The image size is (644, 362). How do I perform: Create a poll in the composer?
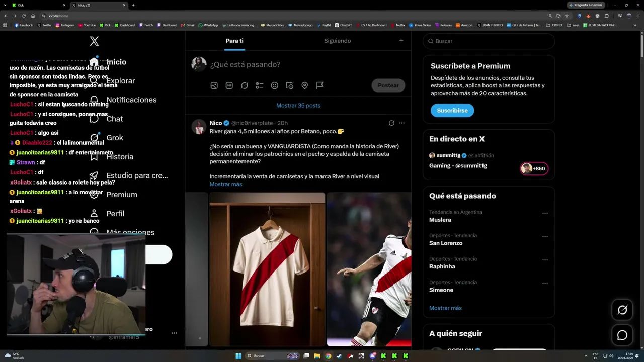pos(259,85)
